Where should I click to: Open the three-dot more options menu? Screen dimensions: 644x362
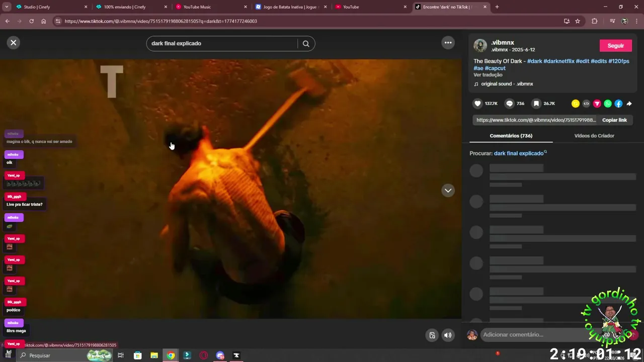point(448,43)
